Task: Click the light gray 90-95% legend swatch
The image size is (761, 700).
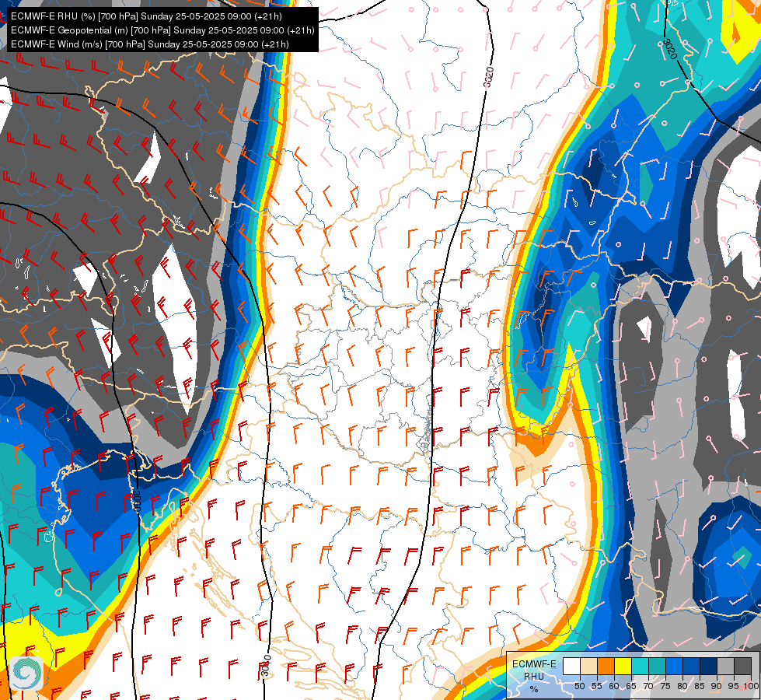Action: [725, 666]
